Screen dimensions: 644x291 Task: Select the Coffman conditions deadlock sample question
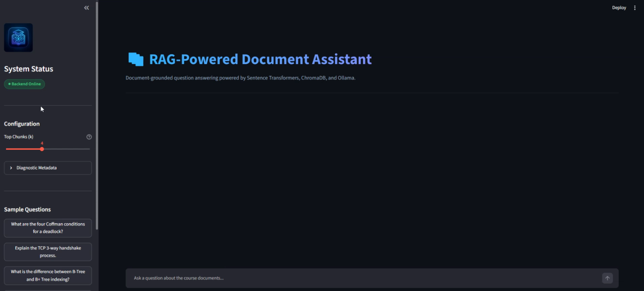coord(48,228)
